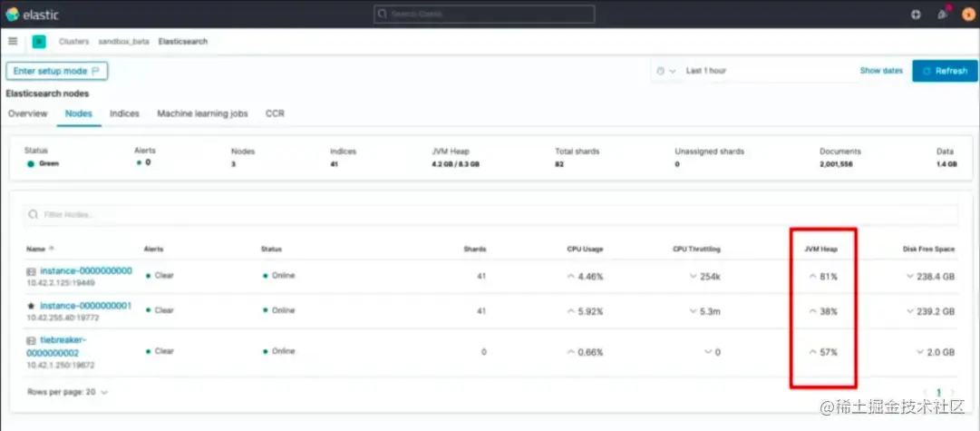Sort by the JVM Heap column header

coord(820,249)
